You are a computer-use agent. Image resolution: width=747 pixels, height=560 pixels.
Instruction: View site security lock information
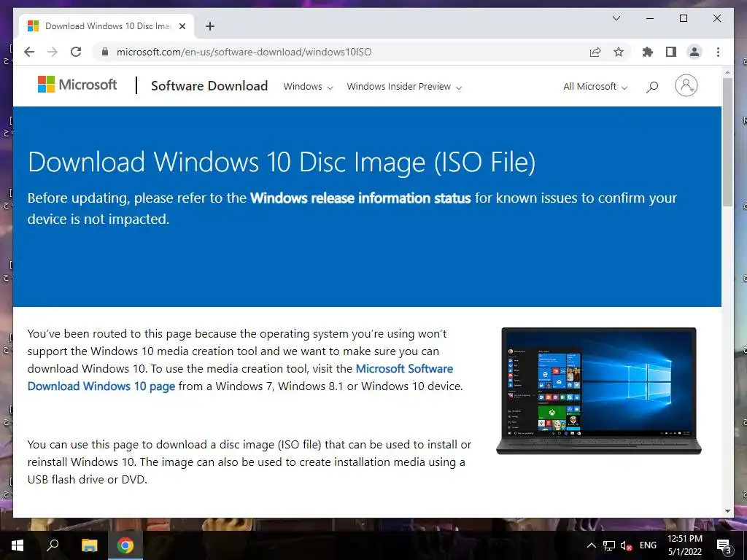pos(105,52)
